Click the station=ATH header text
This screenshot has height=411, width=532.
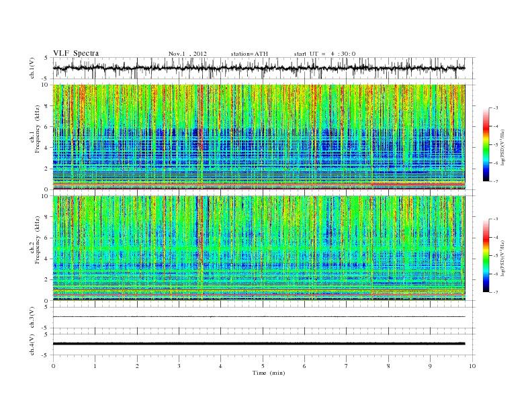249,54
